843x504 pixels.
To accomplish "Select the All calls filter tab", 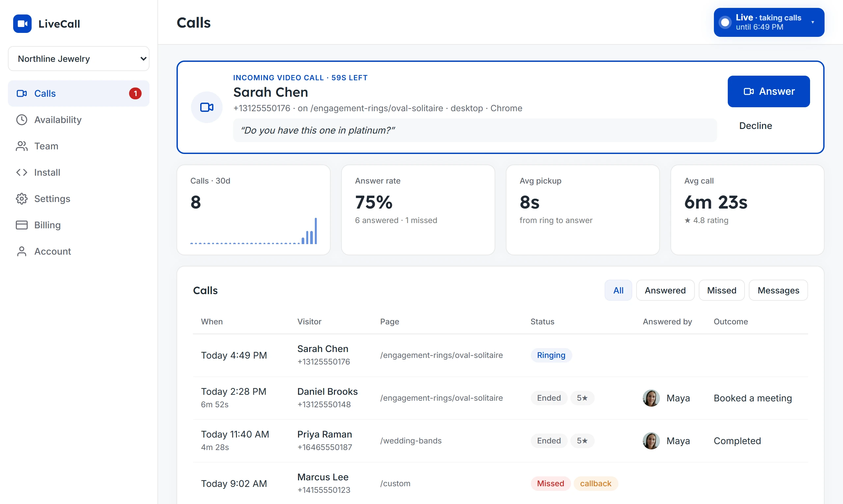I will click(618, 290).
